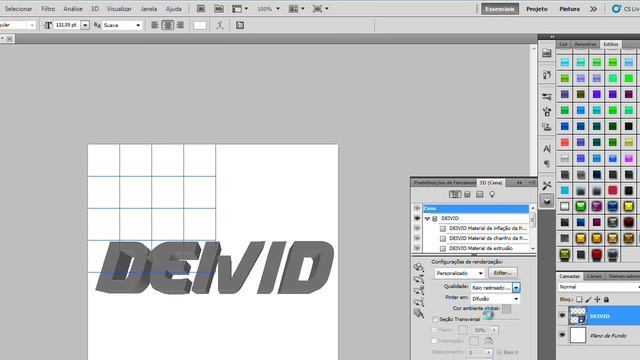Click the Cor ambiente global swatch
Screen dimensions: 640x360
point(506,309)
